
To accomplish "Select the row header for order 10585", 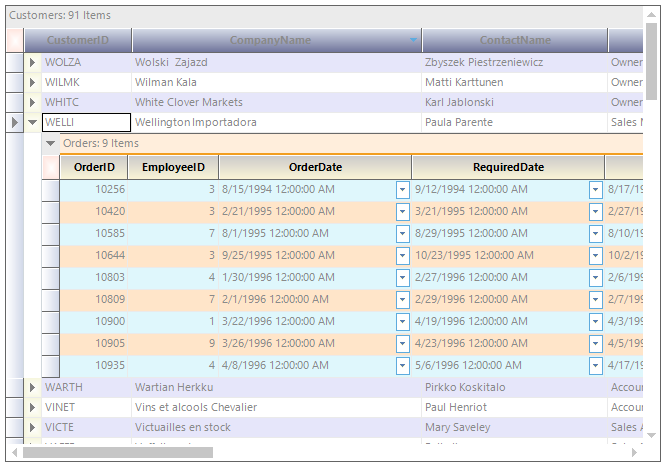I will tap(50, 233).
